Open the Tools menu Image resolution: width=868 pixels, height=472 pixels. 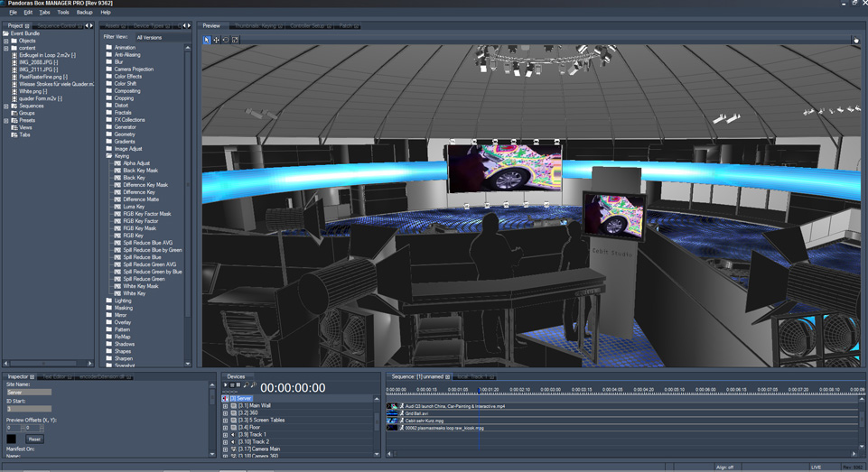tap(63, 12)
